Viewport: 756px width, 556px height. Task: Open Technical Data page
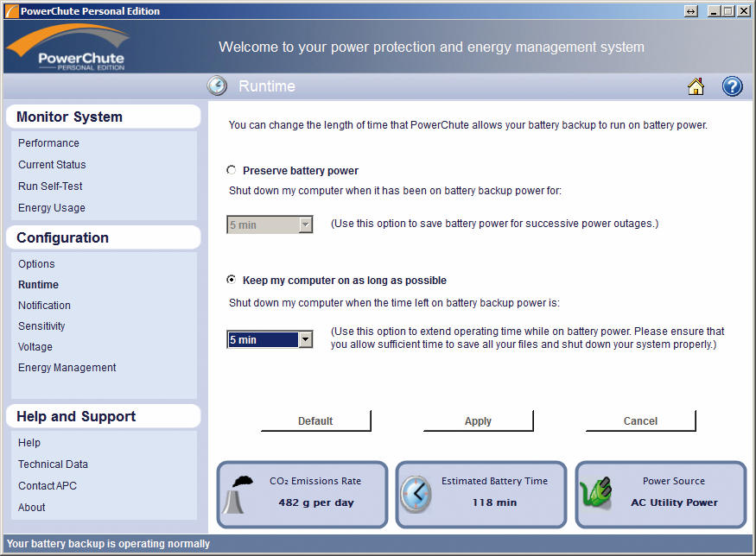coord(53,464)
